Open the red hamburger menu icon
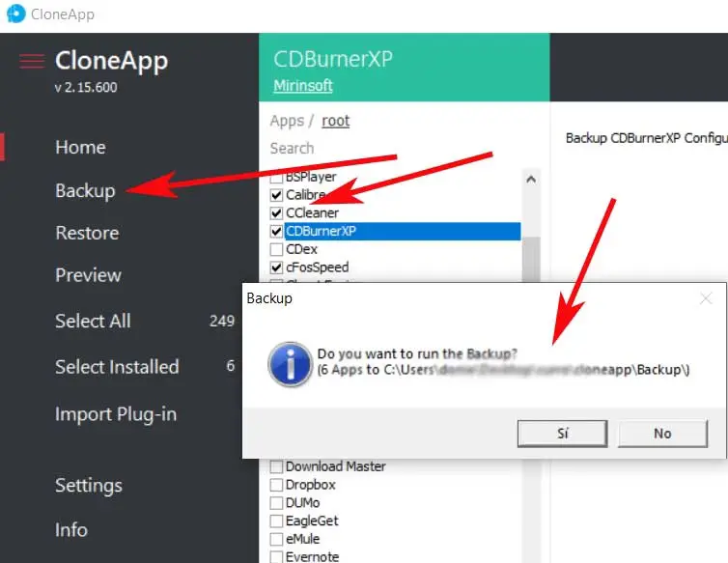Image resolution: width=728 pixels, height=563 pixels. click(x=32, y=61)
